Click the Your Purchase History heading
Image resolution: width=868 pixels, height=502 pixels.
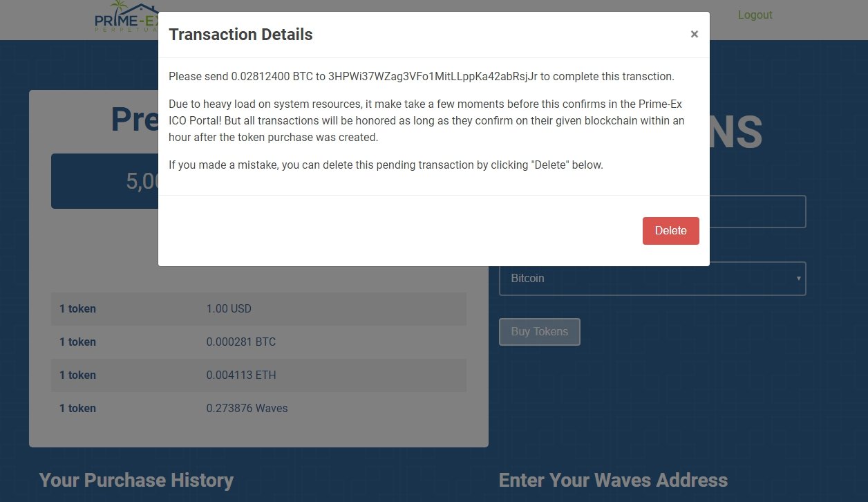(136, 480)
